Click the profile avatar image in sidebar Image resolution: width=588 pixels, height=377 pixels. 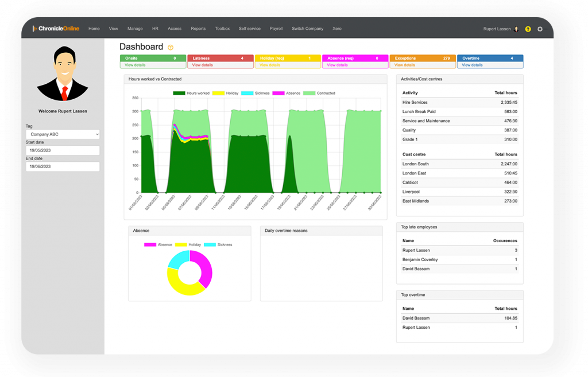pos(63,74)
